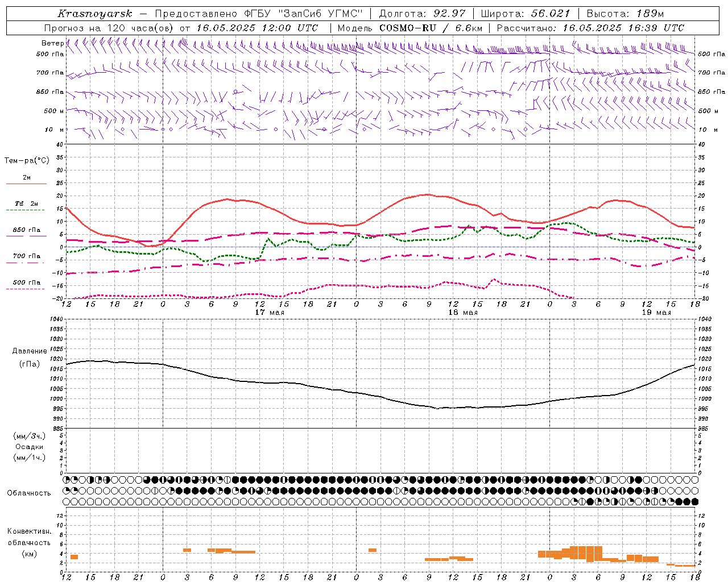Click the Krasnoyarsk station title
The image size is (728, 582).
95,14
